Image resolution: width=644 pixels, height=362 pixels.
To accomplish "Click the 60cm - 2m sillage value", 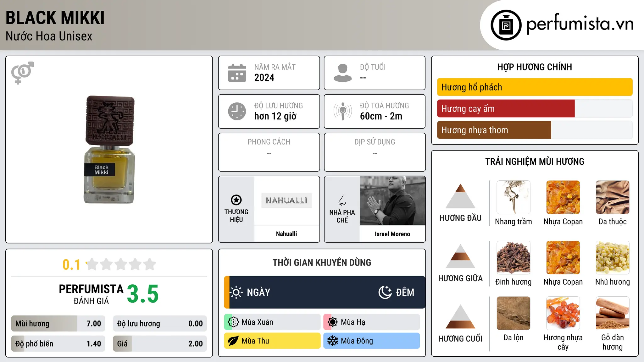I will [x=381, y=116].
